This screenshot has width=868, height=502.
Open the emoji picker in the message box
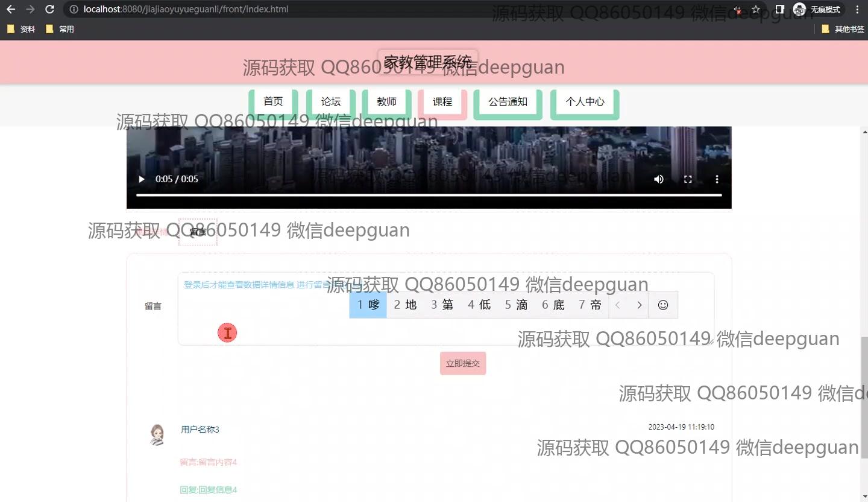coord(663,305)
